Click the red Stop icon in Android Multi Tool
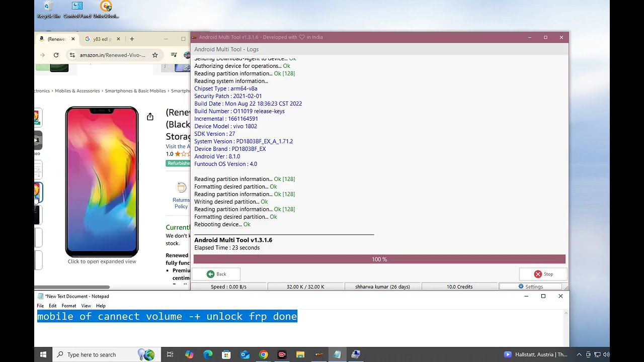This screenshot has height=362, width=644. (538, 274)
